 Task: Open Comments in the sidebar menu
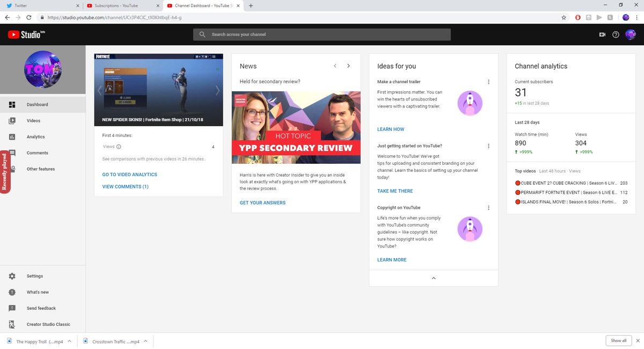pyautogui.click(x=43, y=153)
